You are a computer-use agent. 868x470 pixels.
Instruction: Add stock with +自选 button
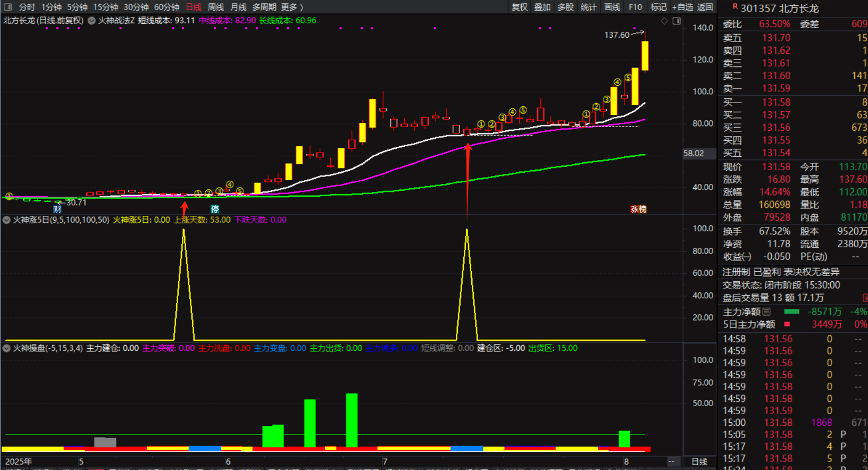682,7
